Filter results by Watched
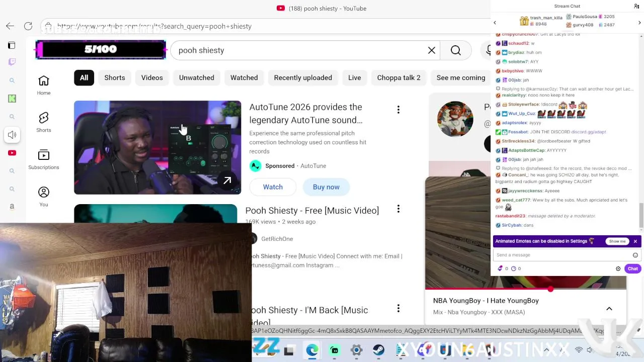Screen dimensions: 644x362 [244, 77]
